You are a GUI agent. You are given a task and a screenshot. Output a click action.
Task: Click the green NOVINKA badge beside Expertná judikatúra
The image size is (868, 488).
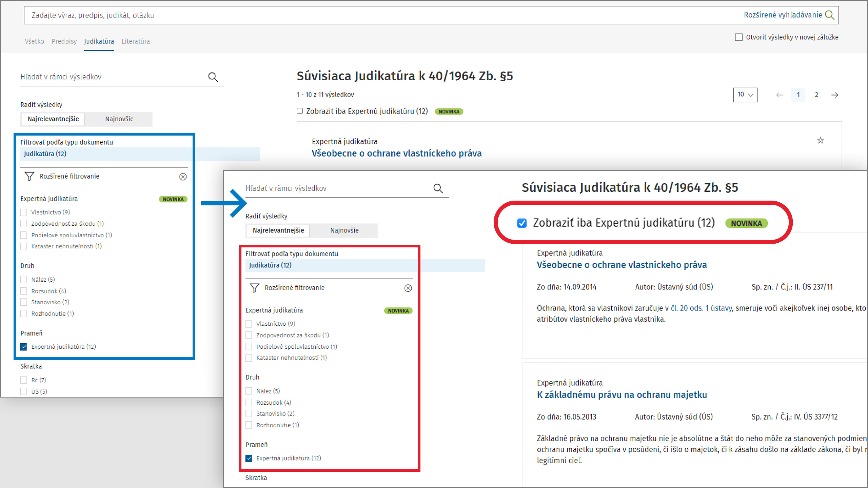(173, 199)
